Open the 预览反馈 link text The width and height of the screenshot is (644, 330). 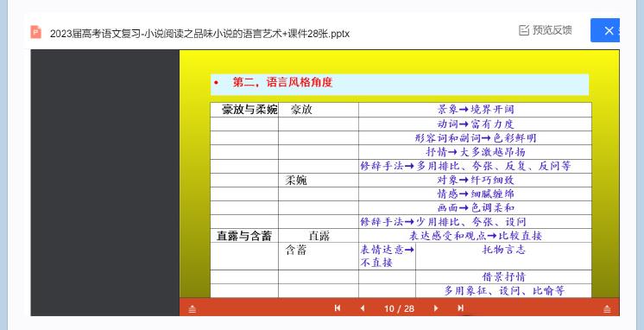tap(552, 30)
